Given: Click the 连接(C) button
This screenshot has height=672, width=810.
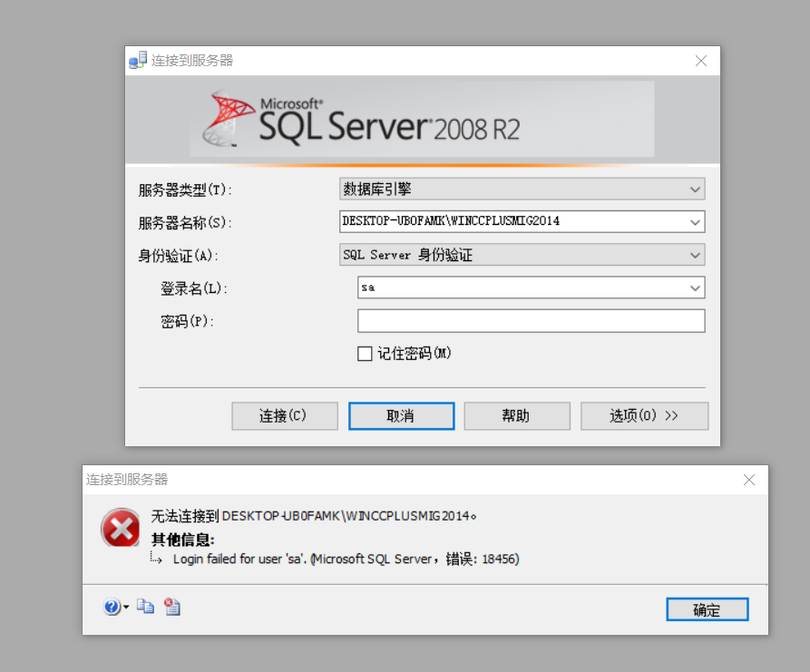Looking at the screenshot, I should [x=285, y=415].
